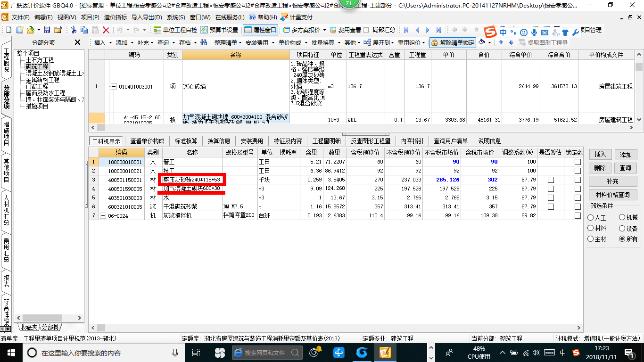The height and width of the screenshot is (362, 644).
Task: Select 人工 filter radio button
Action: pyautogui.click(x=591, y=218)
